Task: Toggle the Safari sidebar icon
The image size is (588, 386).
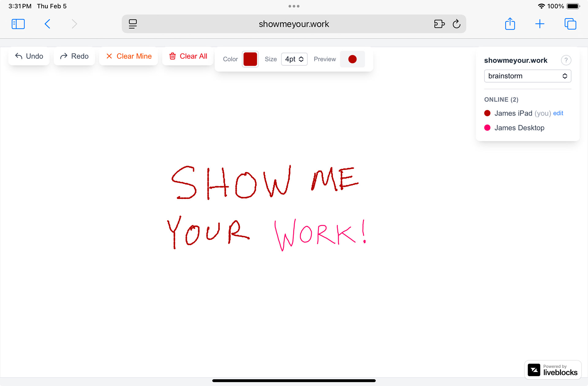Action: coord(18,24)
